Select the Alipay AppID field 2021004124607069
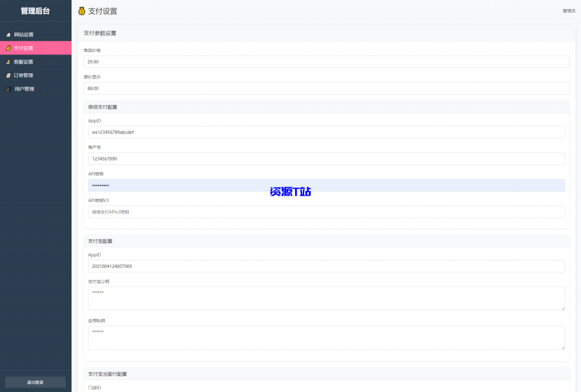The height and width of the screenshot is (392, 581). pos(326,266)
